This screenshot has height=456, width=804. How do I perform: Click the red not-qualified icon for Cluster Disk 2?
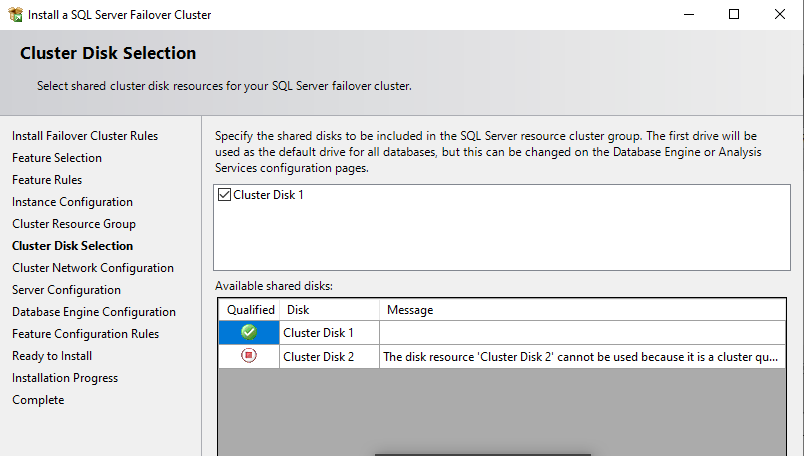(x=249, y=355)
